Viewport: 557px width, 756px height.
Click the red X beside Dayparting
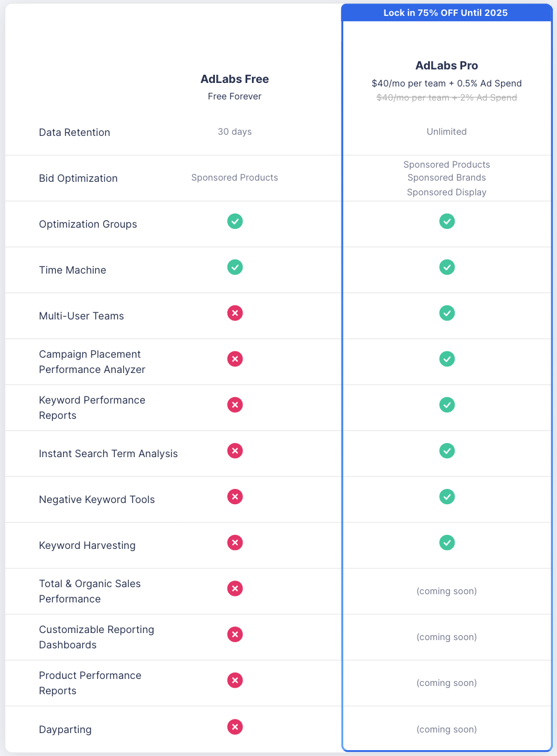click(x=235, y=727)
